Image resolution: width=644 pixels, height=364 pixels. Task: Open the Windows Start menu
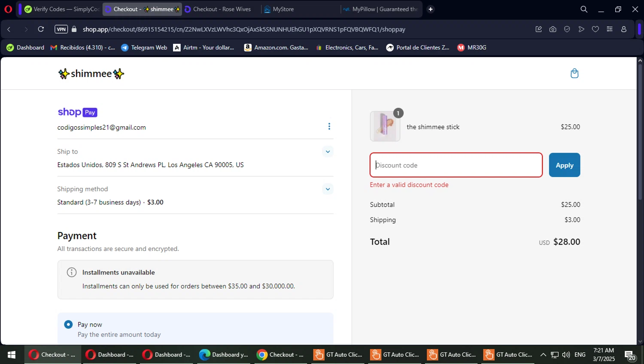(12, 355)
